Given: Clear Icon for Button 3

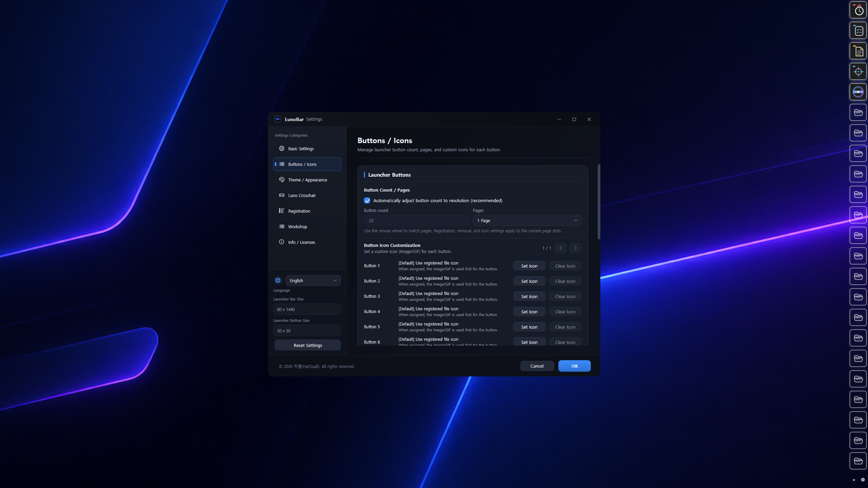Looking at the screenshot, I should point(565,296).
